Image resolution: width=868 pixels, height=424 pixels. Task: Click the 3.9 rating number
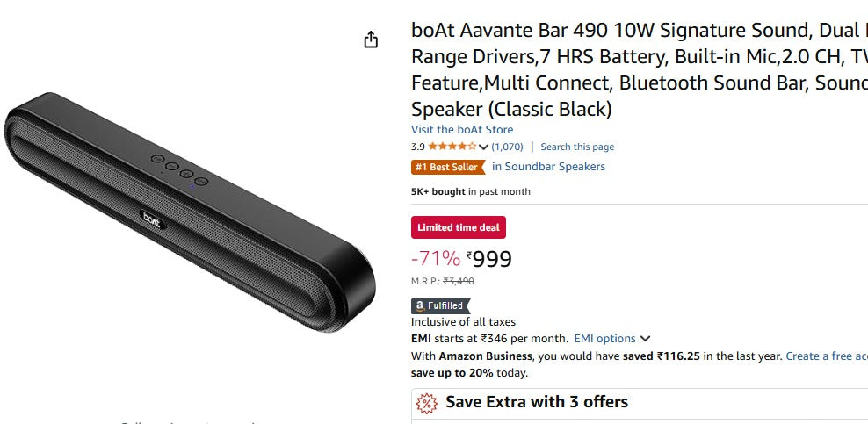click(x=417, y=147)
